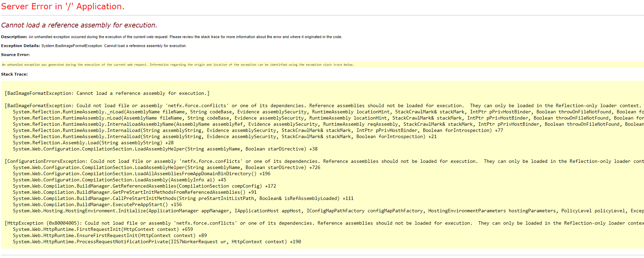Click the 'LoadAssemblyHelper' line ending in +38

(165, 149)
